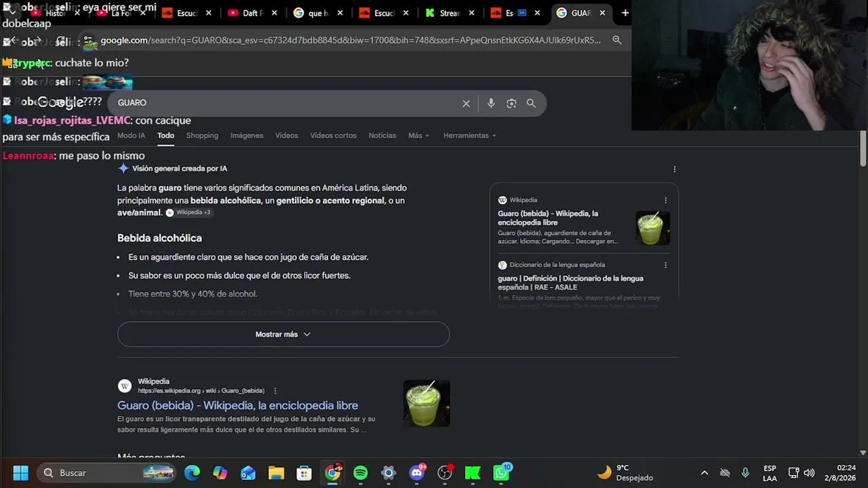The image size is (868, 488).
Task: Open Microsoft Copilot from the taskbar
Action: [220, 472]
